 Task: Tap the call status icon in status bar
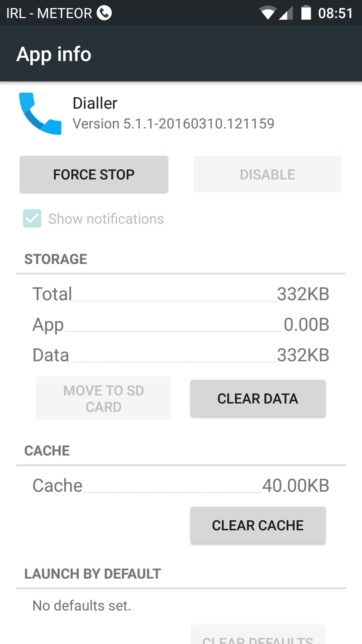[104, 13]
